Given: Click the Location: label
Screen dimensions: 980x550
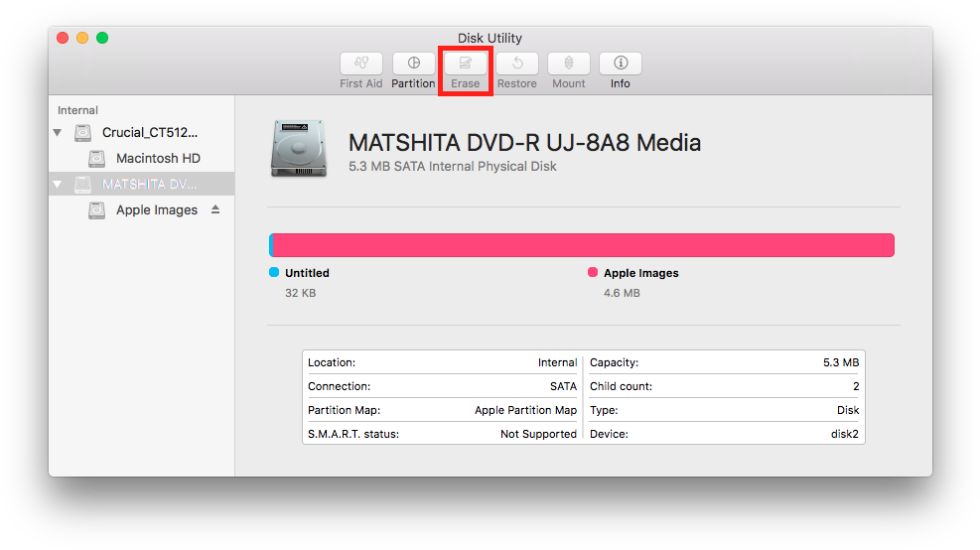Looking at the screenshot, I should pos(332,362).
